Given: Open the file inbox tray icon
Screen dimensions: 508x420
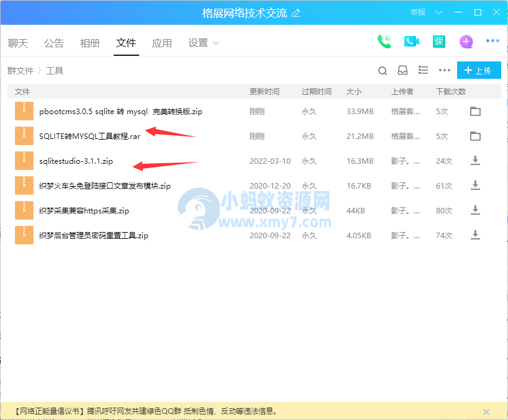Looking at the screenshot, I should pyautogui.click(x=402, y=70).
